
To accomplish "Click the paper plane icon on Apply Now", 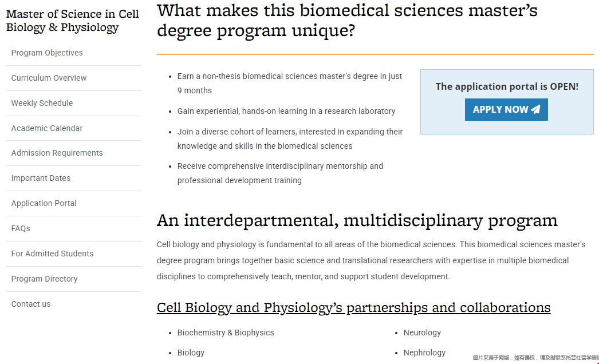I will [535, 109].
